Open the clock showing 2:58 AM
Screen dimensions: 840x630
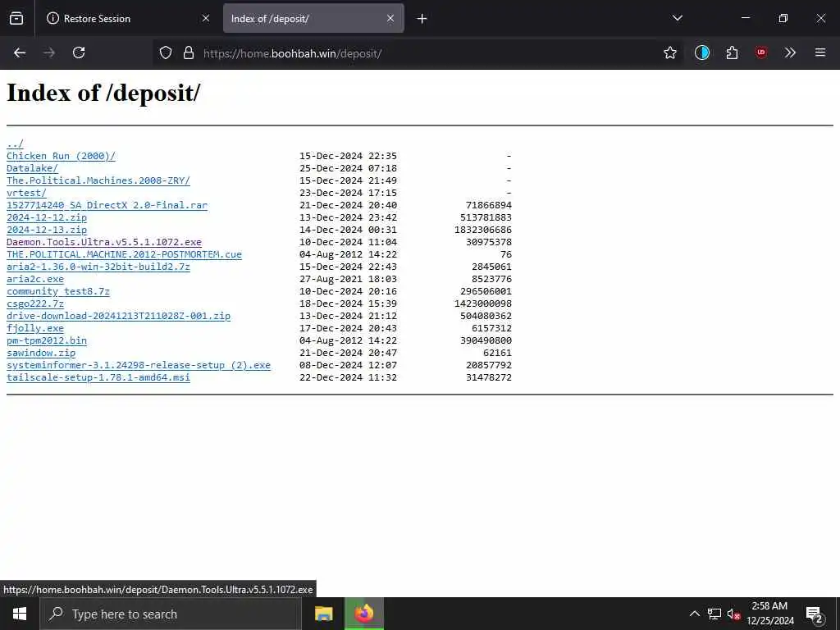769,614
